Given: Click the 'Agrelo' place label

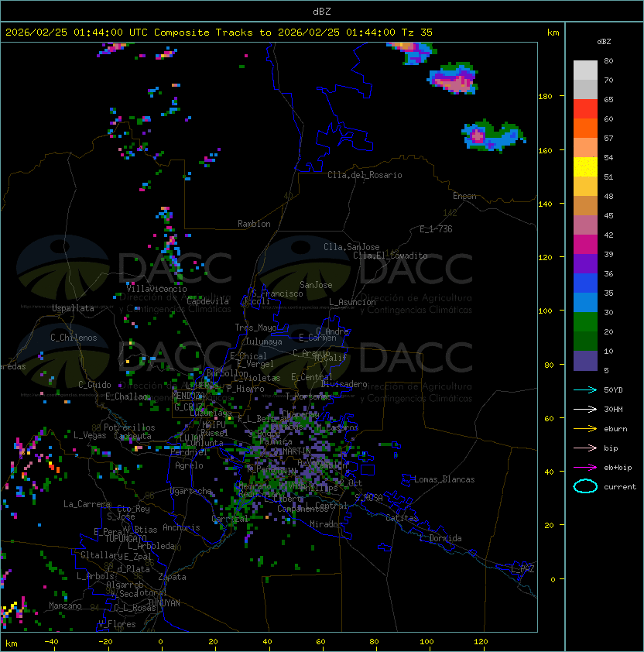Looking at the screenshot, I should point(189,465).
